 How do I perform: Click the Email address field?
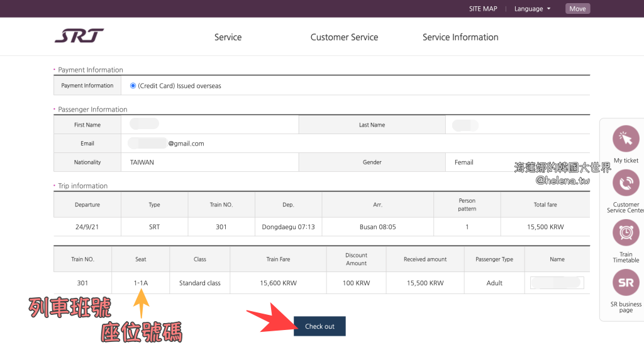[x=167, y=144]
